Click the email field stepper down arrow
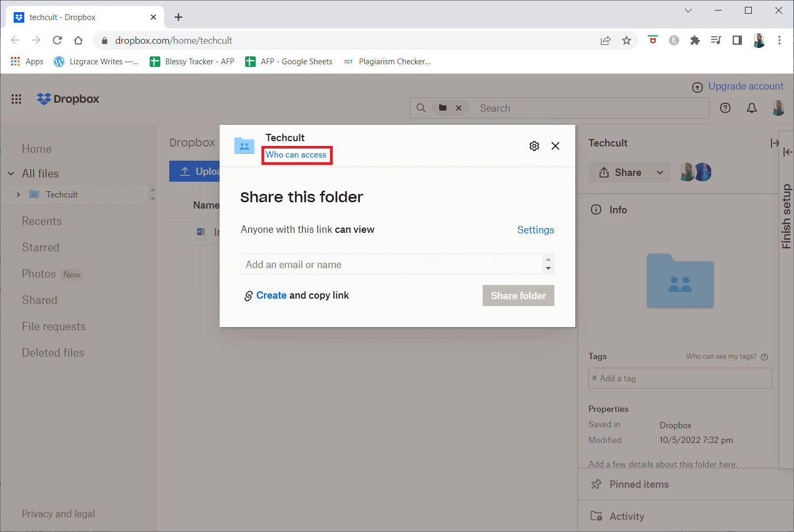Screen dimensions: 794x532 (548, 269)
